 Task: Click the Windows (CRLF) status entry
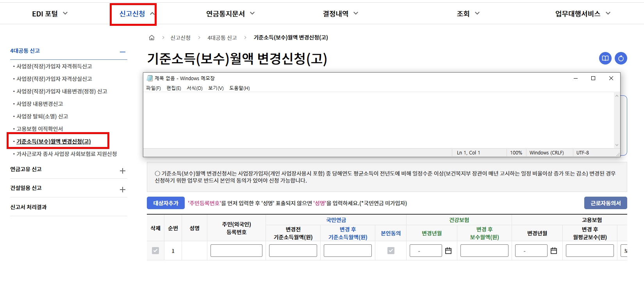tap(547, 153)
